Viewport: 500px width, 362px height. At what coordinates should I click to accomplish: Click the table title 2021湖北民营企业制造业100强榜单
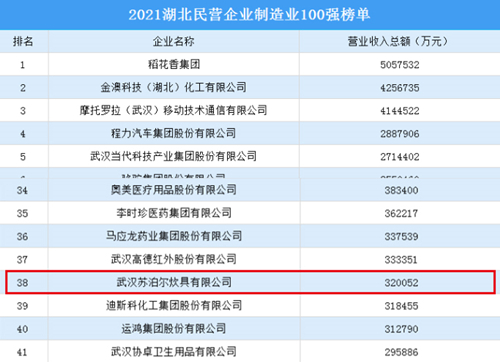click(x=249, y=15)
